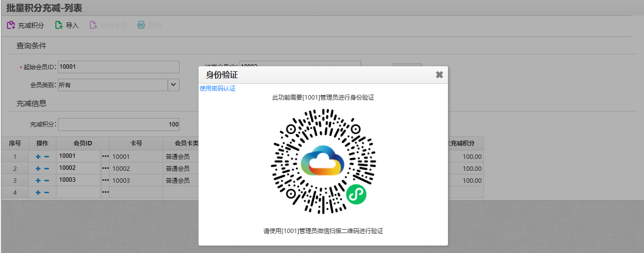The width and height of the screenshot is (644, 253).
Task: Open member lookup ellipsis for ID 10001
Action: click(105, 156)
